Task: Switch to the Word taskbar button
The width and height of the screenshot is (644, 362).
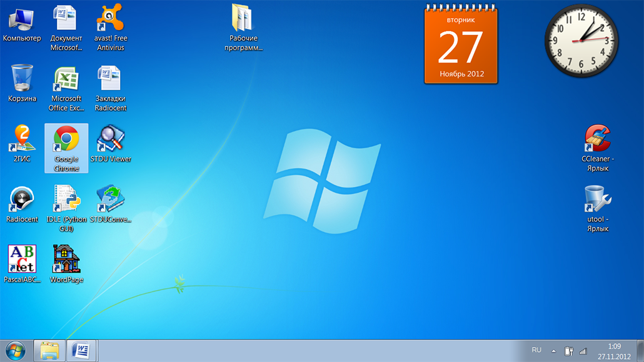Action: (x=81, y=351)
